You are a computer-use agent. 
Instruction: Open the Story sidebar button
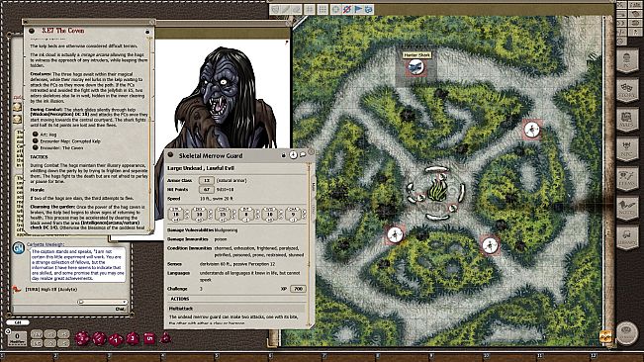pyautogui.click(x=627, y=91)
